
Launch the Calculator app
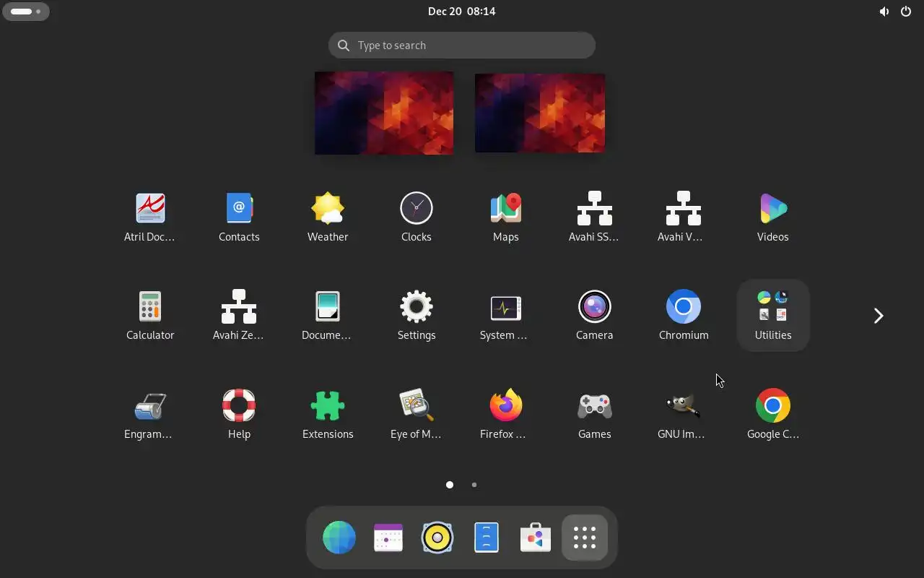(x=150, y=316)
